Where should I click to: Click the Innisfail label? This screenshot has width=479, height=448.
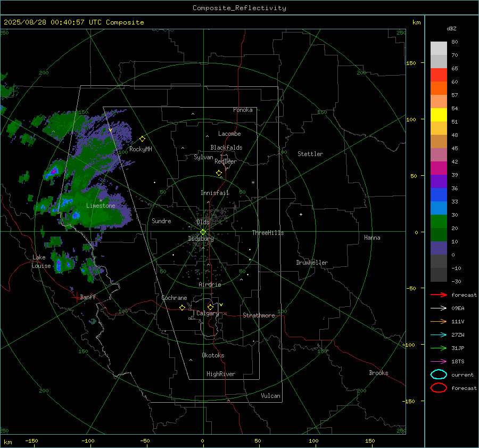click(x=215, y=193)
